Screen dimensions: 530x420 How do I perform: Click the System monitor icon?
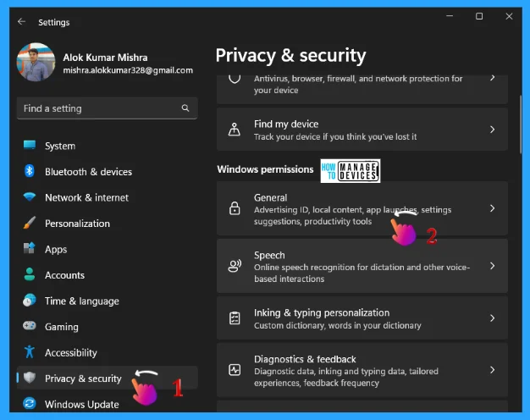[30, 146]
